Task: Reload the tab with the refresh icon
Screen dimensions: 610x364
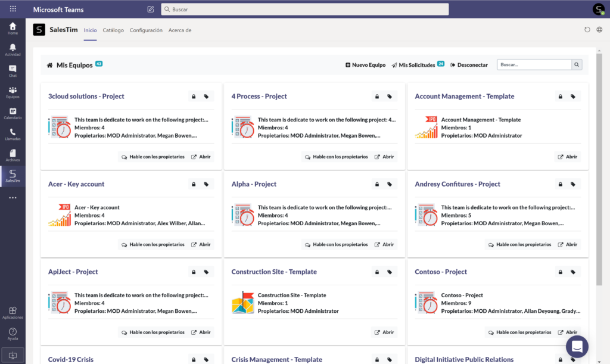Action: pos(587,30)
